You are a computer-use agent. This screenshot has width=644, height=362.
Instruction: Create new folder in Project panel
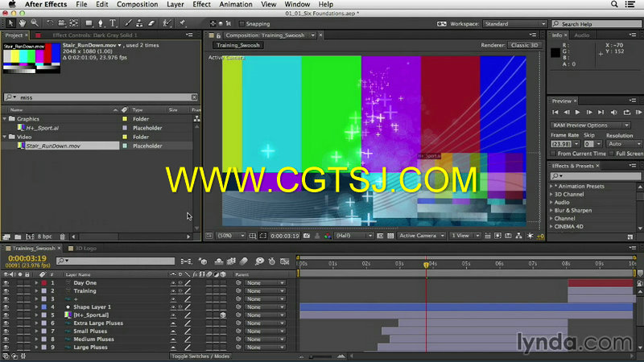click(x=18, y=237)
